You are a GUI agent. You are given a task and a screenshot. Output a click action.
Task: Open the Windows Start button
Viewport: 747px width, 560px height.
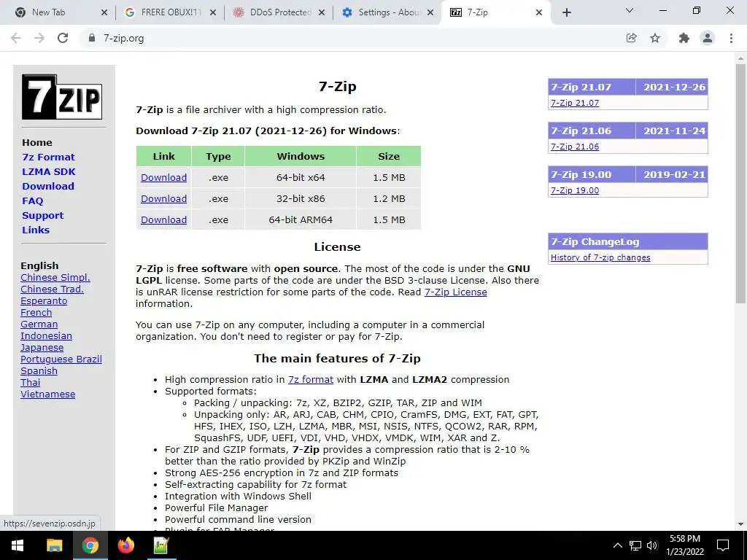click(18, 545)
